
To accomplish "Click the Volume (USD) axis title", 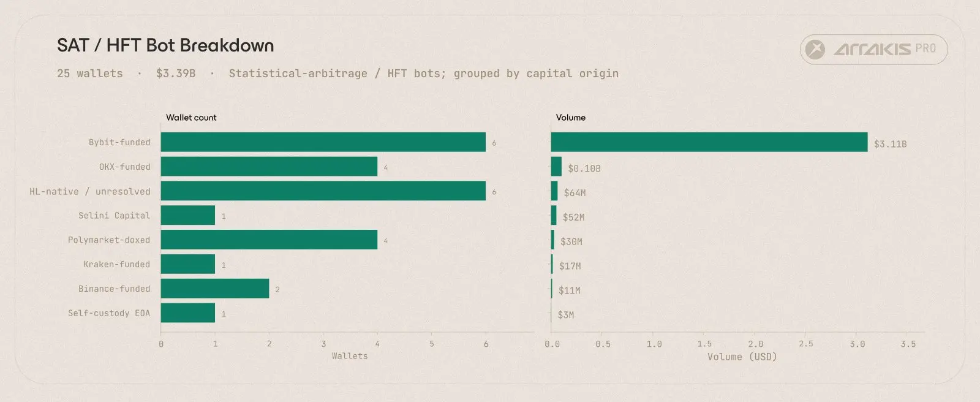I will pos(742,357).
